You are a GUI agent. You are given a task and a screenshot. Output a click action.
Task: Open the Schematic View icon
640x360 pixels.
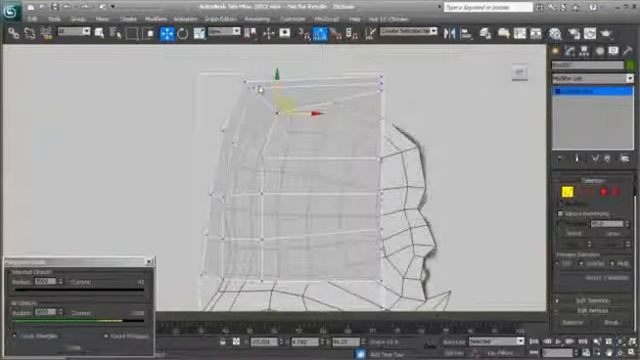(x=536, y=33)
